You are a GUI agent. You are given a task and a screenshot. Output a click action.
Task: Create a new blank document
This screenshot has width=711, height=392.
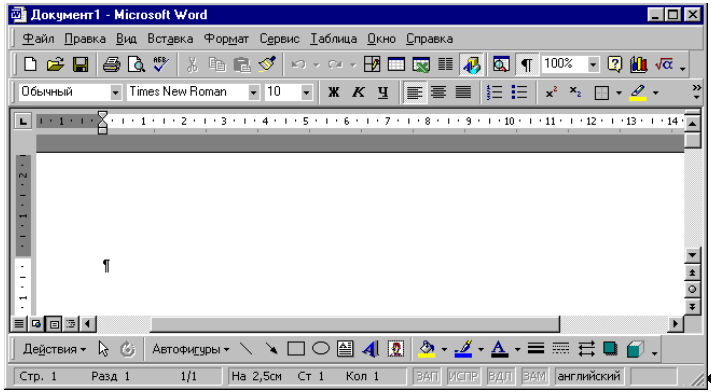pyautogui.click(x=30, y=64)
